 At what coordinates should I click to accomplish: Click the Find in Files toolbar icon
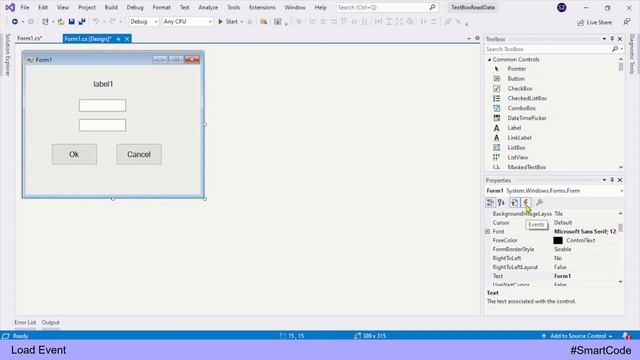click(x=264, y=22)
